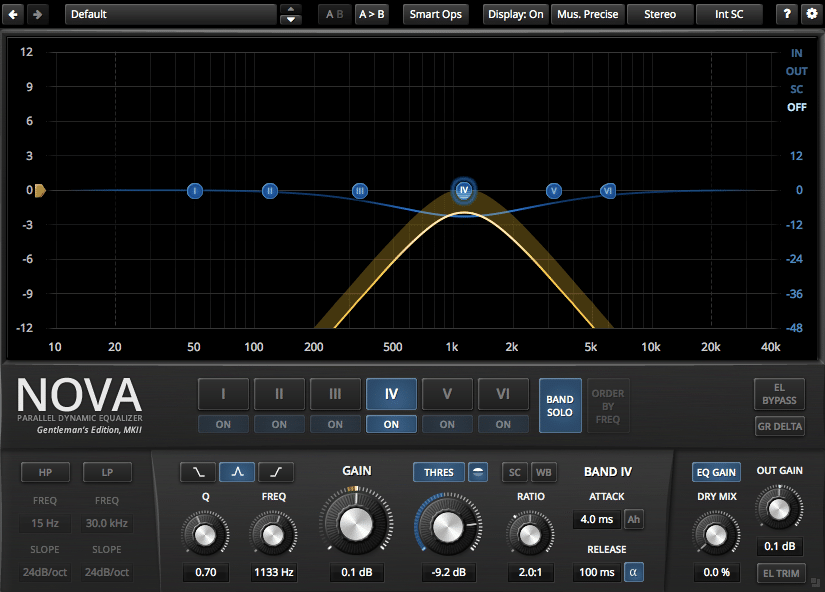Open the Int SC sidechain selector
The width and height of the screenshot is (825, 592).
coord(729,14)
